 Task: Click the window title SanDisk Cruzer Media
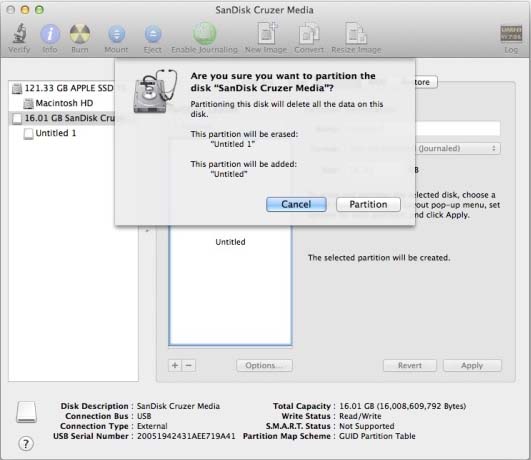tap(264, 10)
